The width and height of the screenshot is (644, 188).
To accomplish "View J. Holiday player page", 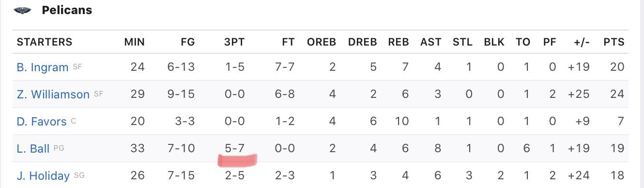I will 43,176.
